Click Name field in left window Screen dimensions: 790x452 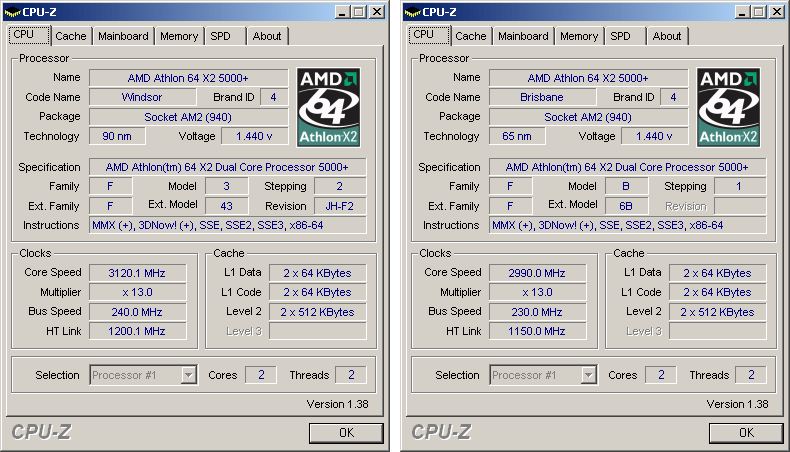coord(188,78)
